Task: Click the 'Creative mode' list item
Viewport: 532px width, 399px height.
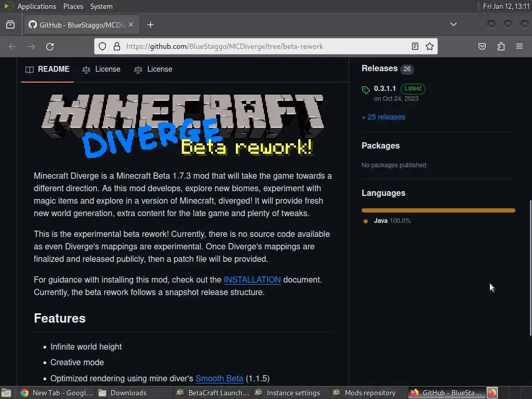Action: (77, 362)
